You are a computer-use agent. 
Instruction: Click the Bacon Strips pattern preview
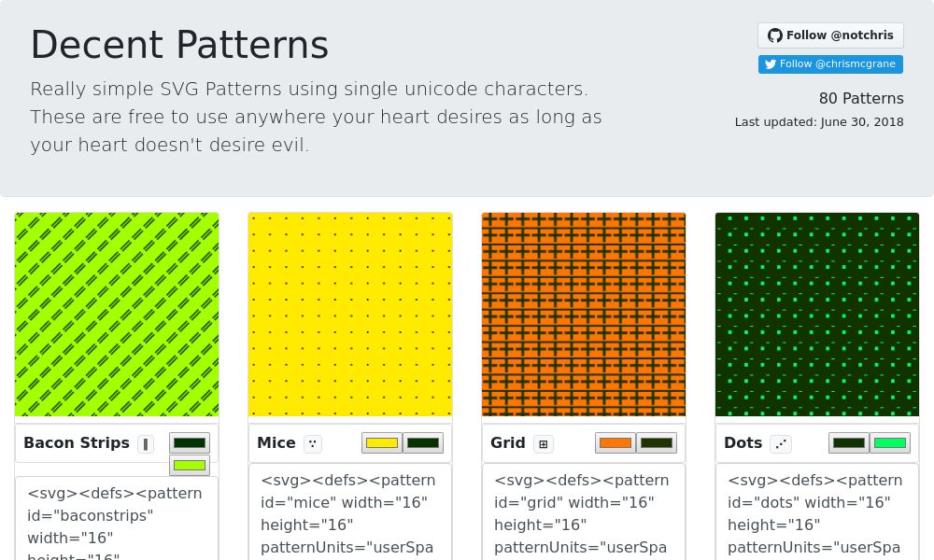click(117, 315)
